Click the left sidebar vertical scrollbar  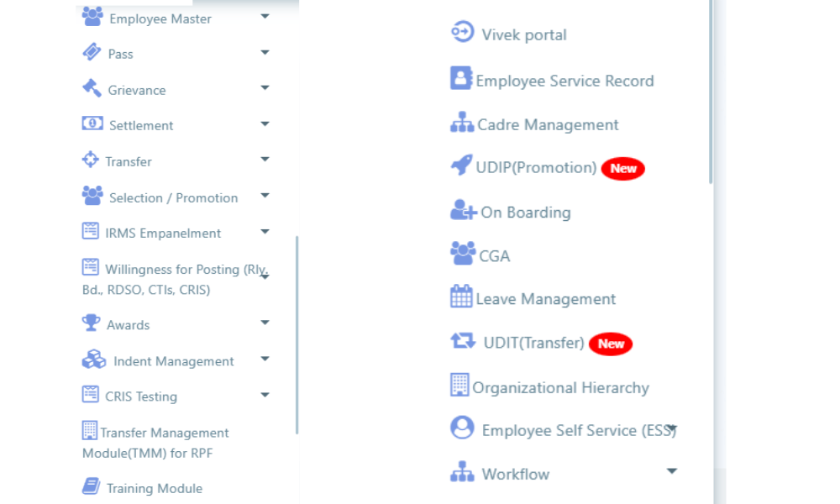pos(297,334)
